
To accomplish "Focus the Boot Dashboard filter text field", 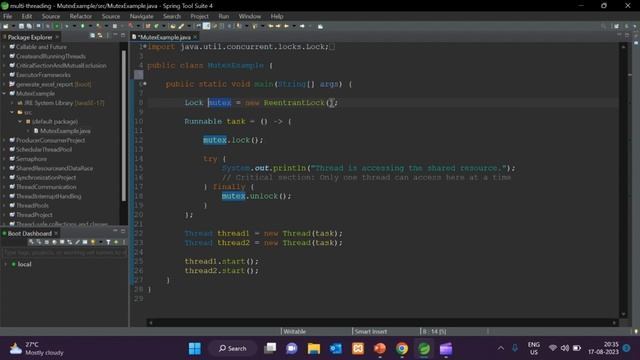I will (64, 253).
